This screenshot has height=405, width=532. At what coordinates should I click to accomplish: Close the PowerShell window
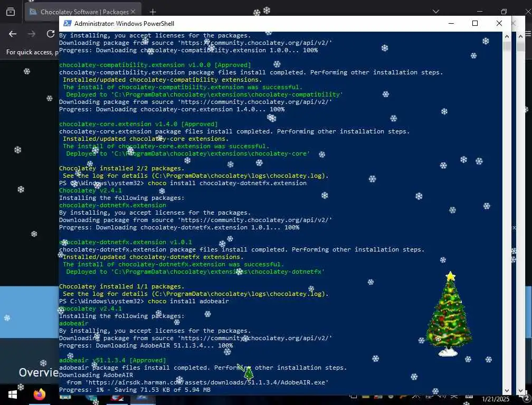[x=499, y=23]
